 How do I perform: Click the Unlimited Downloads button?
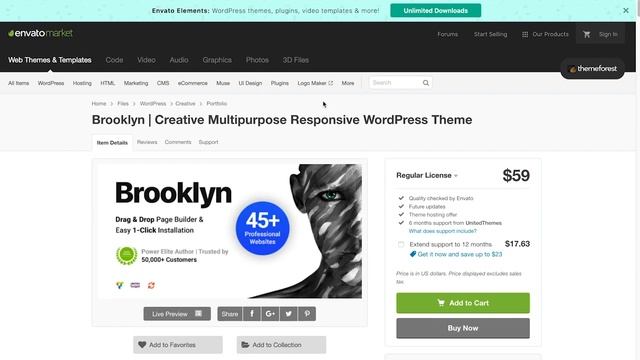(x=436, y=11)
